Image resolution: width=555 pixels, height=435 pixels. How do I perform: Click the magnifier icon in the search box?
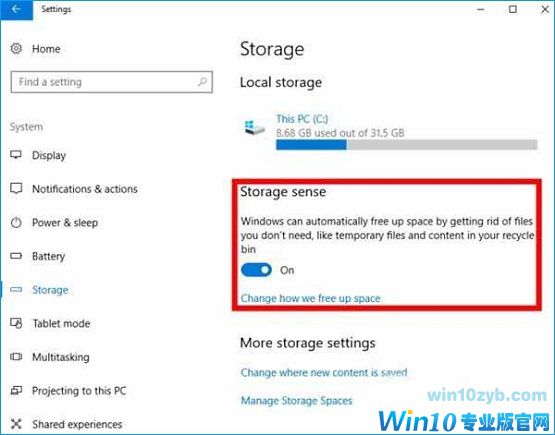pyautogui.click(x=202, y=82)
